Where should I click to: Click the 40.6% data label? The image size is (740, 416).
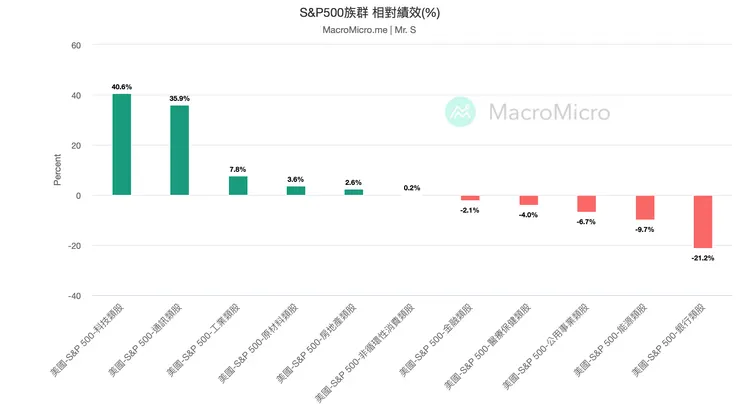pos(121,87)
